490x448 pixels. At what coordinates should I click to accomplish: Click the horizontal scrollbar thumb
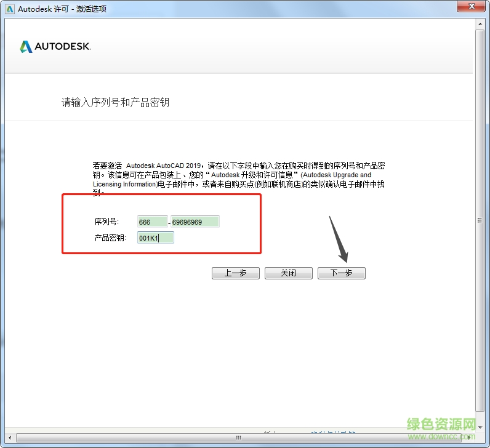[x=238, y=438]
